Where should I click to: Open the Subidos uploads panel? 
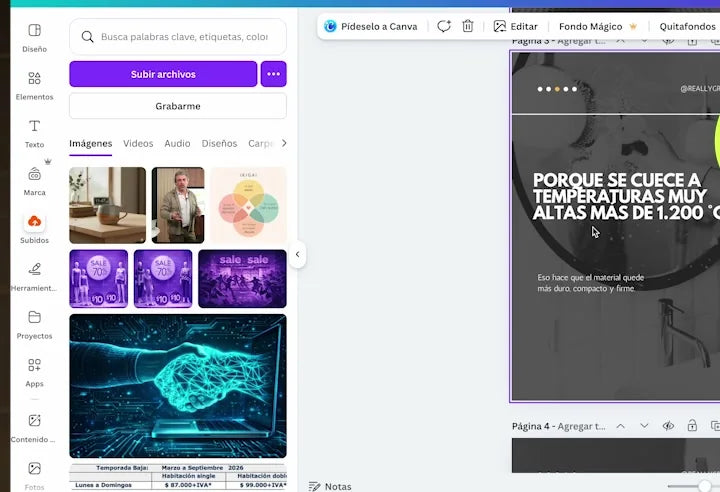pos(34,229)
